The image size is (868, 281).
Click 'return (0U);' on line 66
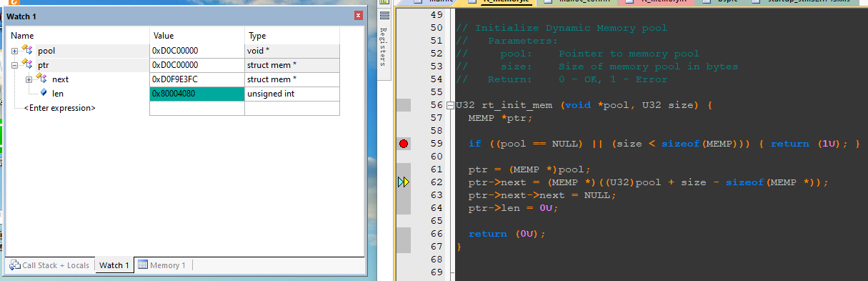point(507,234)
